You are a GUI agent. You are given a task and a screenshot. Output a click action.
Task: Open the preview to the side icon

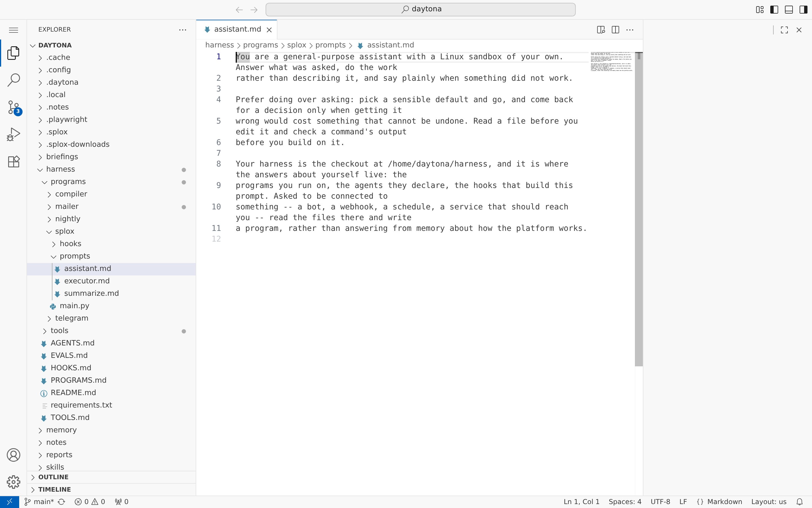[x=601, y=30]
